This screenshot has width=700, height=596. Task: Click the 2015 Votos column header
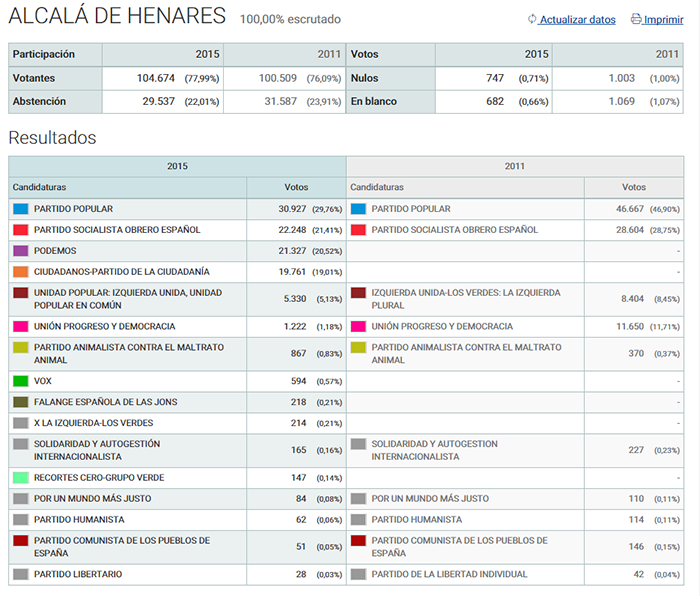(x=296, y=187)
